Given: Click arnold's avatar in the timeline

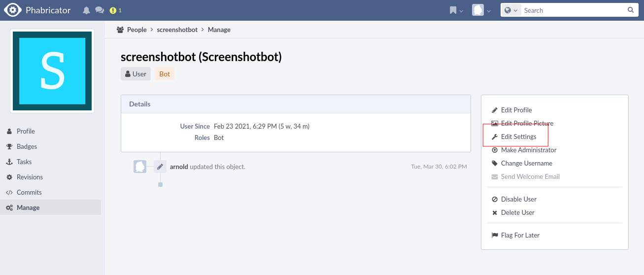Looking at the screenshot, I should tap(140, 167).
